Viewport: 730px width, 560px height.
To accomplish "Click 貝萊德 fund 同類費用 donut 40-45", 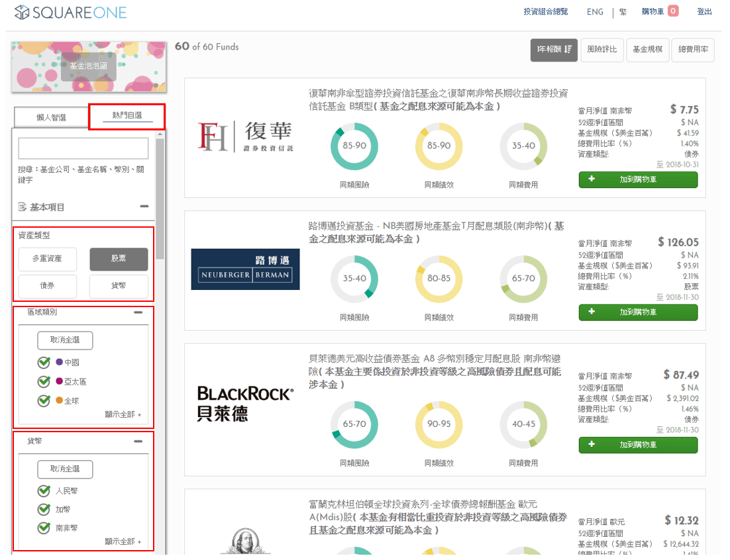I will (524, 424).
